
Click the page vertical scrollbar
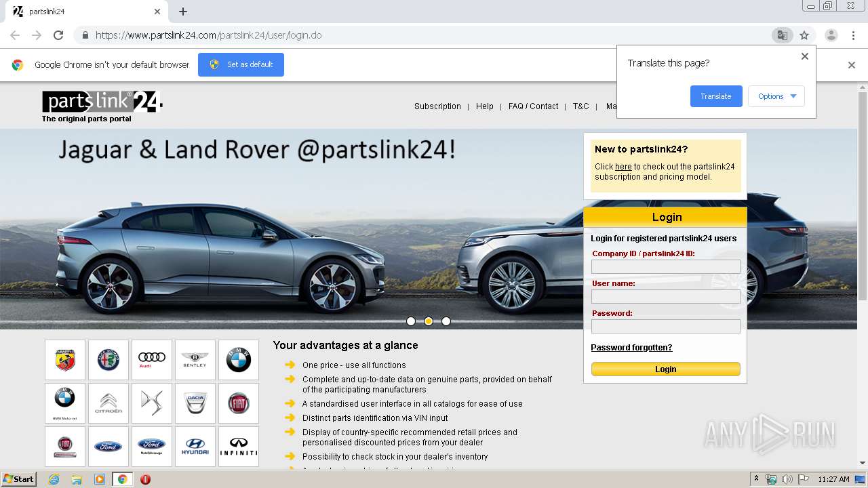pos(863,197)
